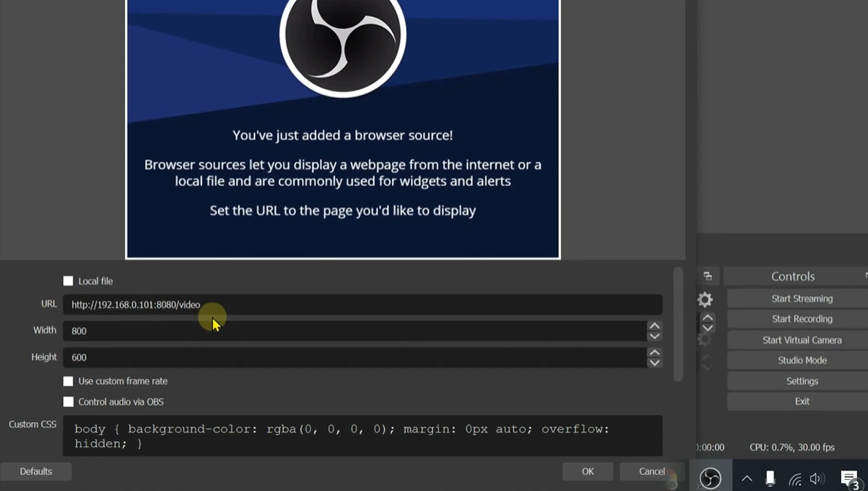Open the USB device tray icon
868x491 pixels.
point(770,478)
